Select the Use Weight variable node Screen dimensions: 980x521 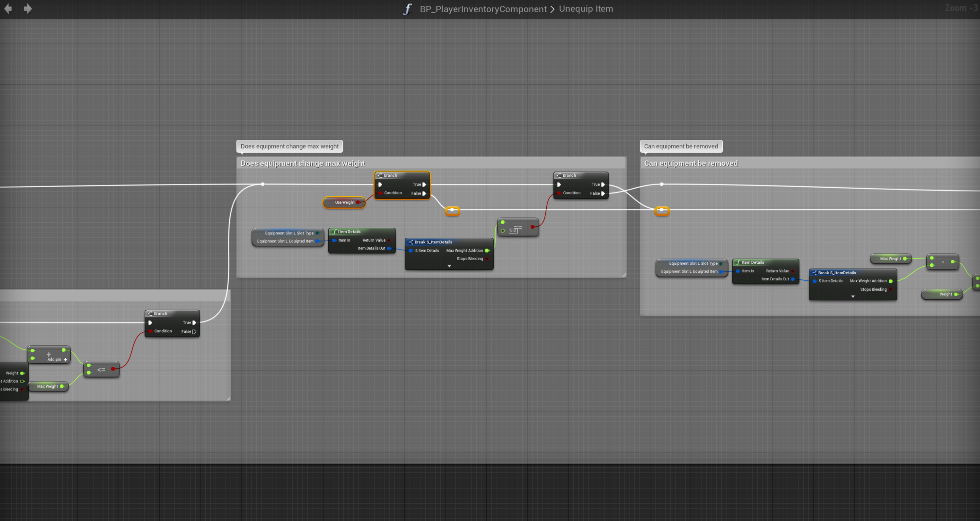click(x=344, y=202)
